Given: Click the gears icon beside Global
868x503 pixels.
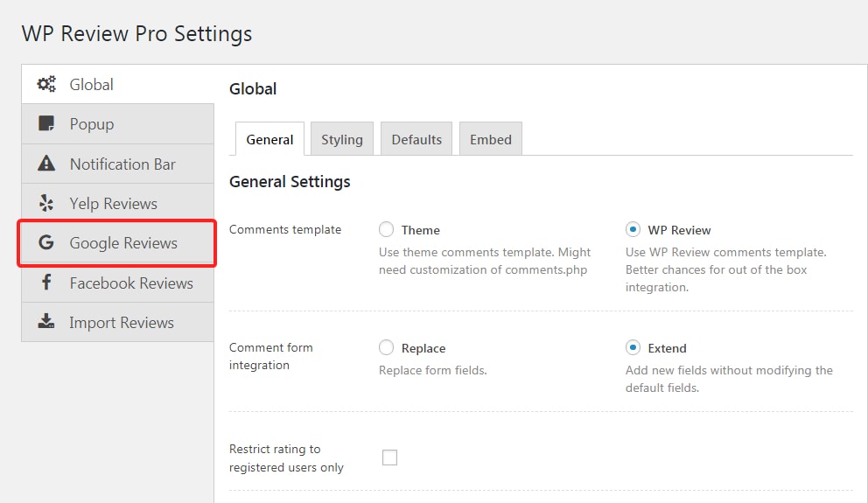Looking at the screenshot, I should coord(46,84).
